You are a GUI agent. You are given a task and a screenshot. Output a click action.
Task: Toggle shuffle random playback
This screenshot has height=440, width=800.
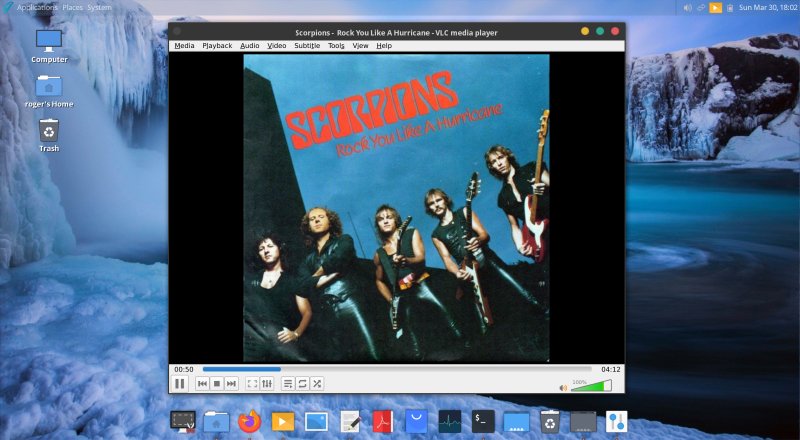(317, 384)
